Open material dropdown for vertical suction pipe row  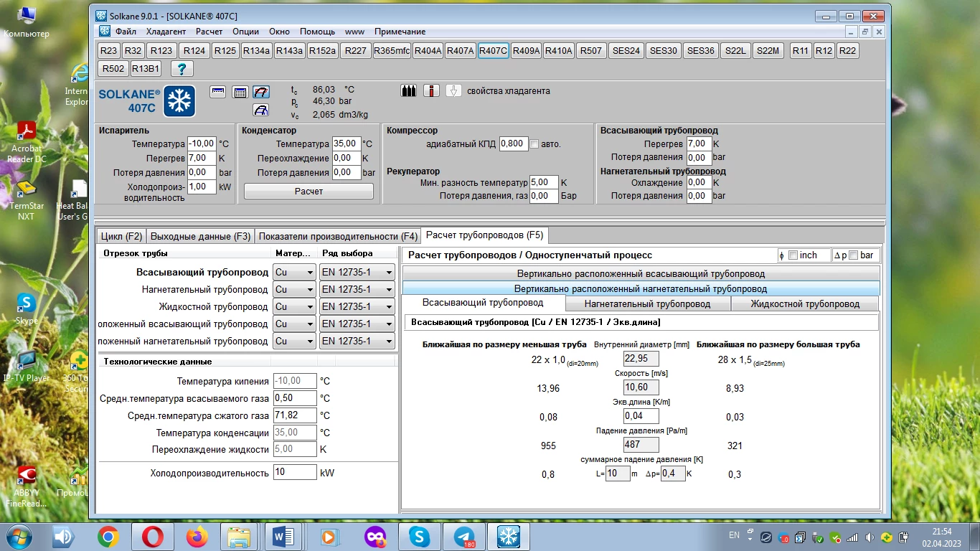295,324
